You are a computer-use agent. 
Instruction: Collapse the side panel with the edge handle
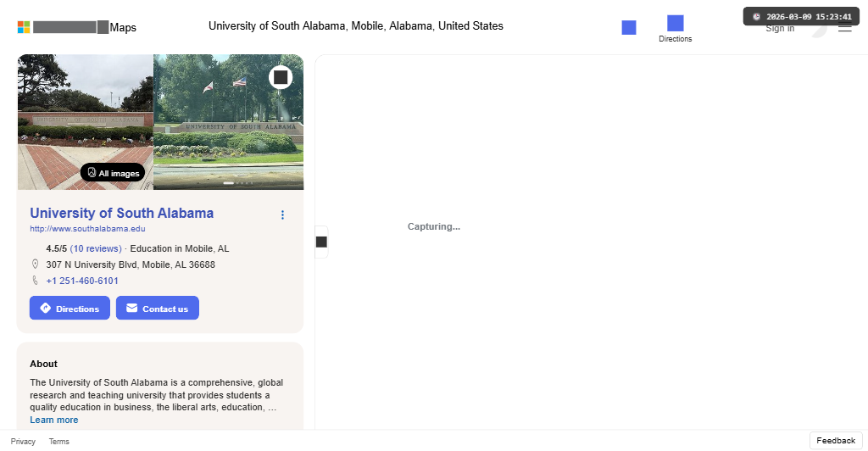[x=321, y=242]
